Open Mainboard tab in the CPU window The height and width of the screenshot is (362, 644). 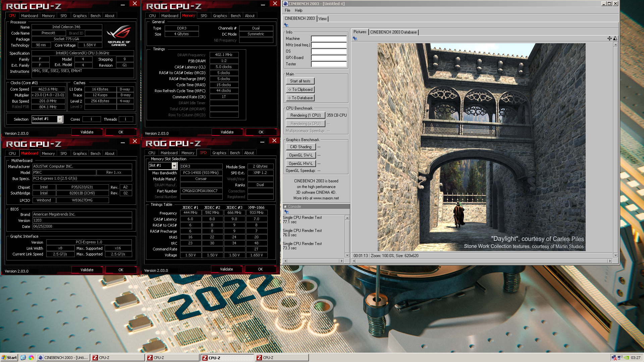click(x=30, y=16)
